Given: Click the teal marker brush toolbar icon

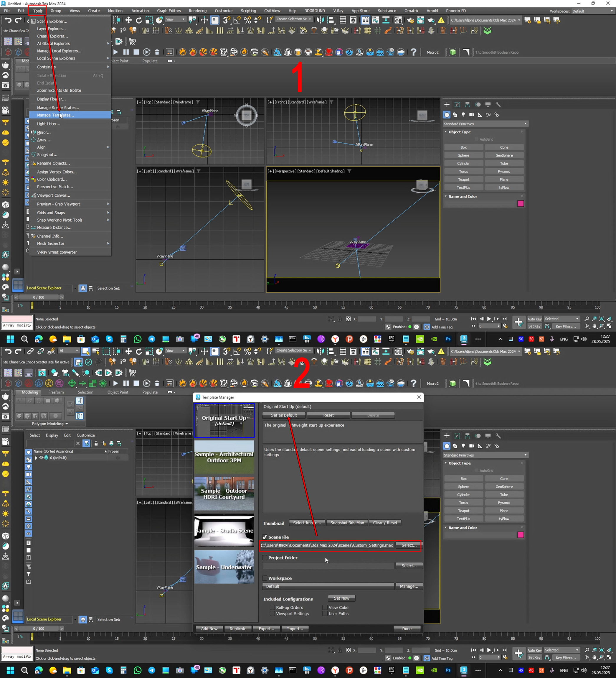Looking at the screenshot, I should click(x=76, y=373).
